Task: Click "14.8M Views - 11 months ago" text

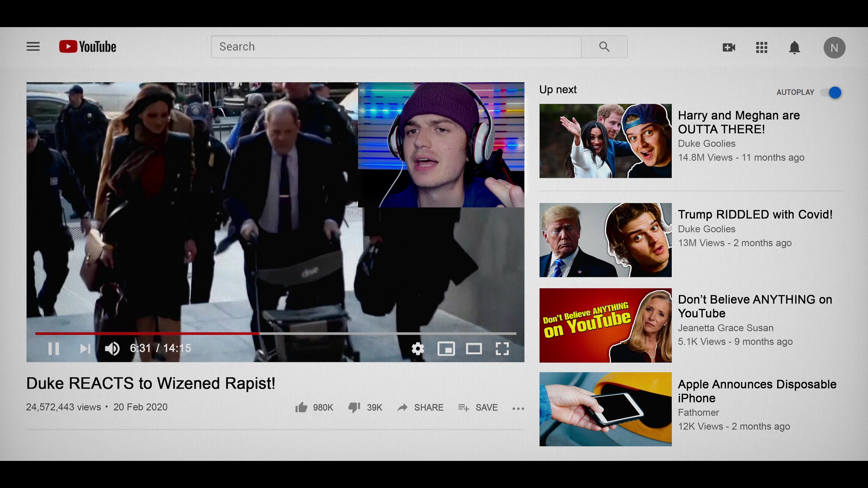Action: pyautogui.click(x=741, y=158)
